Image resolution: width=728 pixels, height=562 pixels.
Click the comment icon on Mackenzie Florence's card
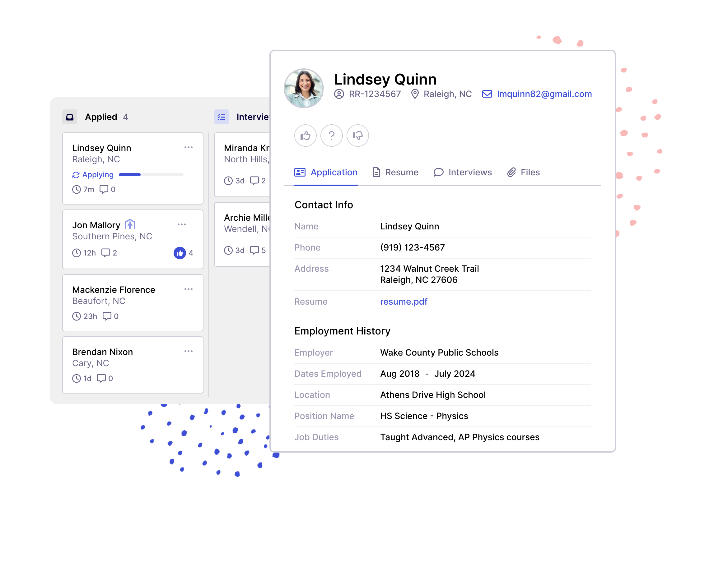107,316
